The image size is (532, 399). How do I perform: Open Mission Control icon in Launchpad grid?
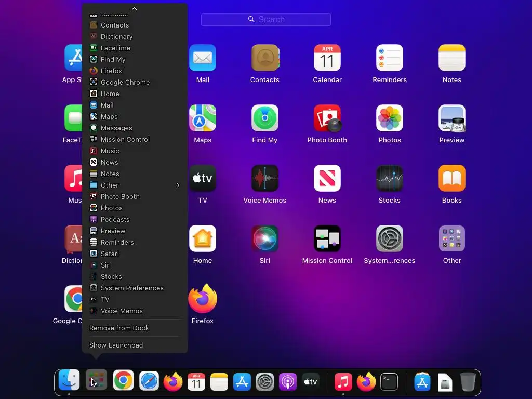(x=327, y=238)
